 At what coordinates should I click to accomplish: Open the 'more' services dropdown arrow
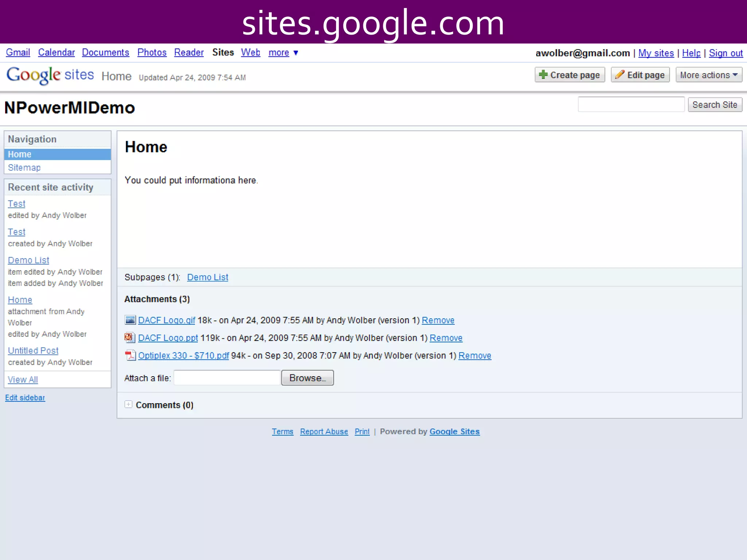pyautogui.click(x=296, y=53)
